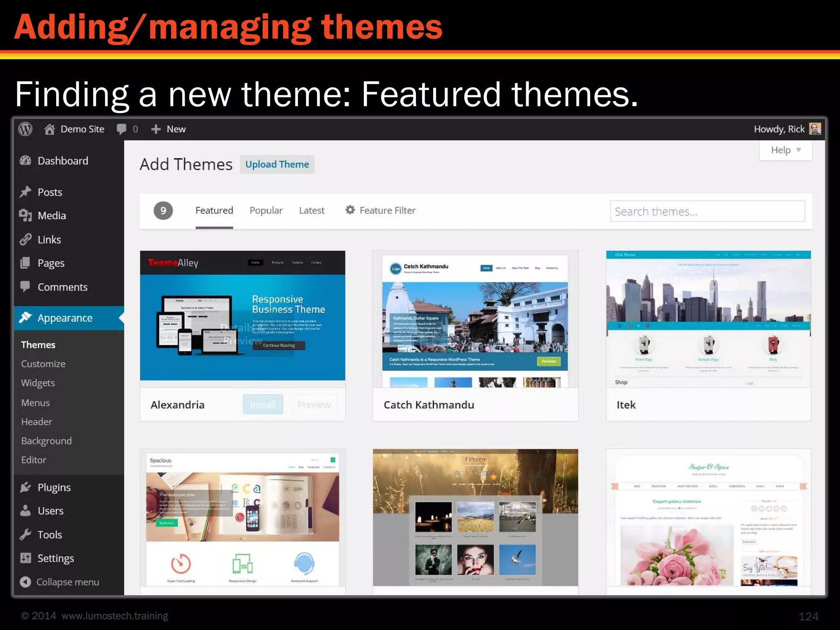Viewport: 840px width, 630px height.
Task: Open the Menus submenu item
Action: coord(35,402)
